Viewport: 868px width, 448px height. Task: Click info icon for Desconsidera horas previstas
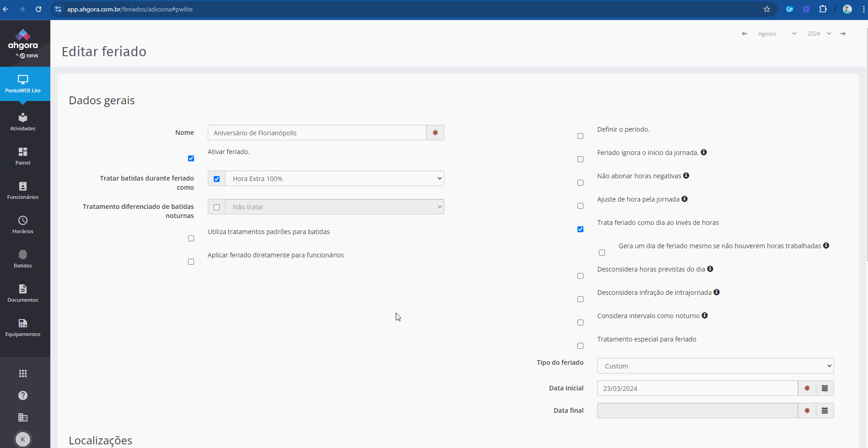pos(710,269)
